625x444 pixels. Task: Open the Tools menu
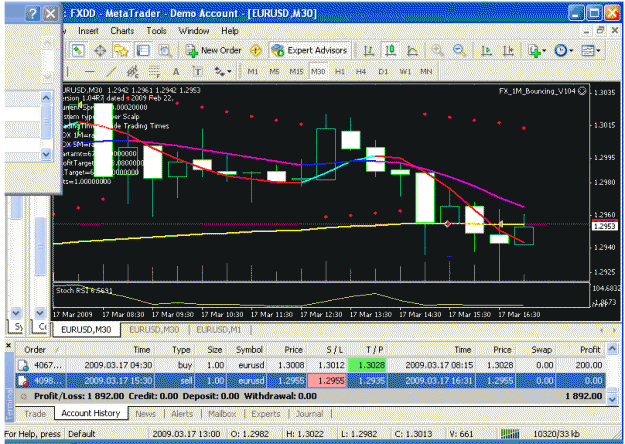click(156, 31)
